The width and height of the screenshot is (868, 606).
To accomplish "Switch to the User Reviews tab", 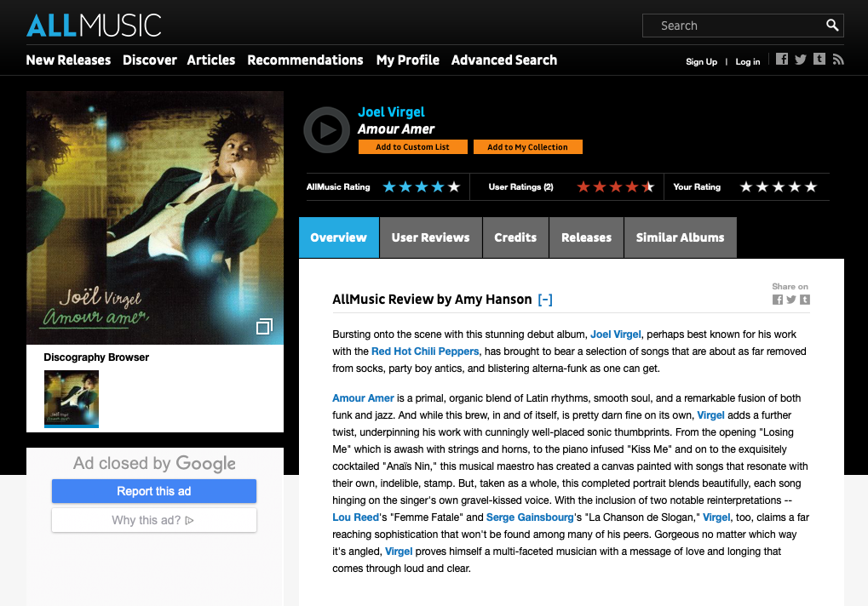I will coord(431,237).
